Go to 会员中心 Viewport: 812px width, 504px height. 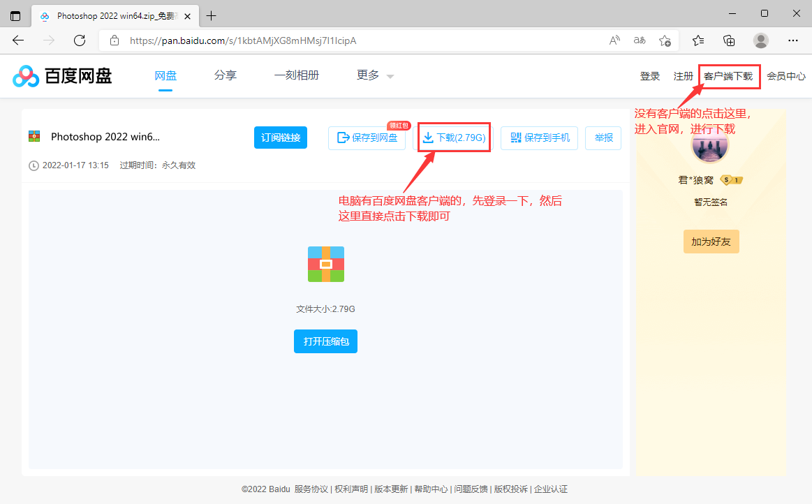[786, 76]
